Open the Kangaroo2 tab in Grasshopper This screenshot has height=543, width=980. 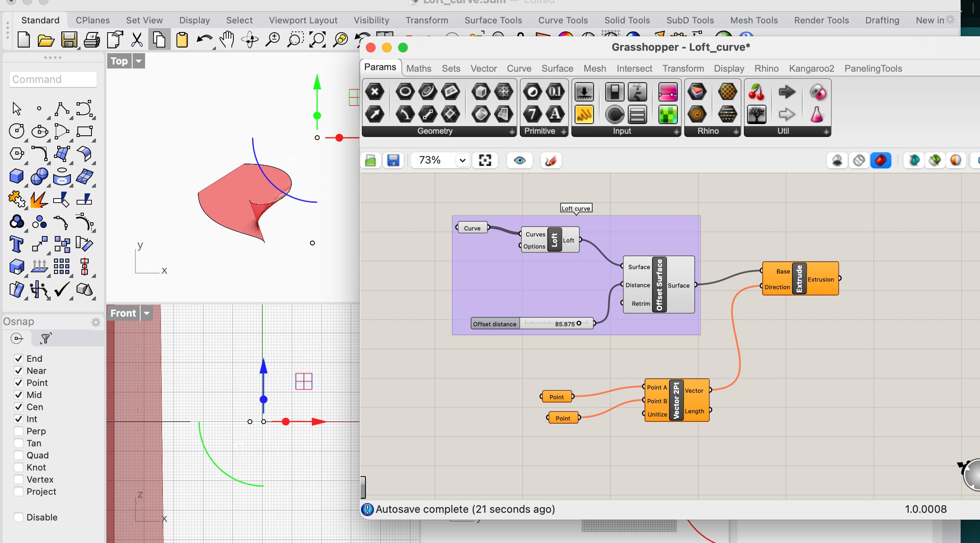tap(811, 68)
